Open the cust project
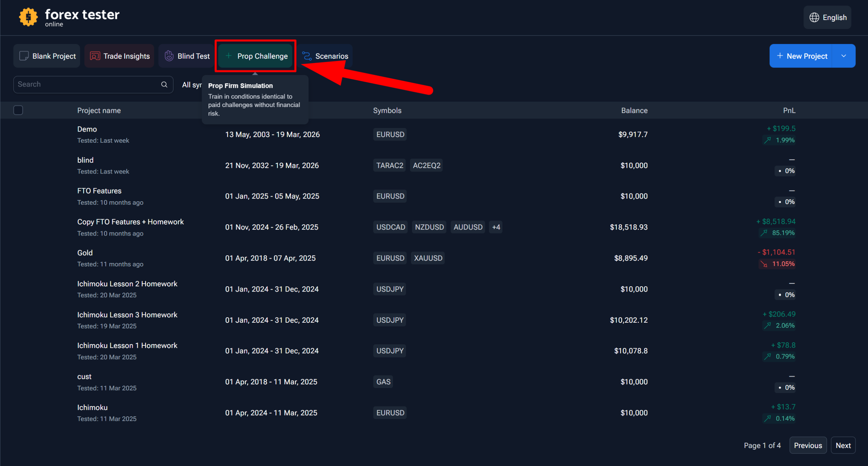Viewport: 868px width, 466px height. pos(84,377)
